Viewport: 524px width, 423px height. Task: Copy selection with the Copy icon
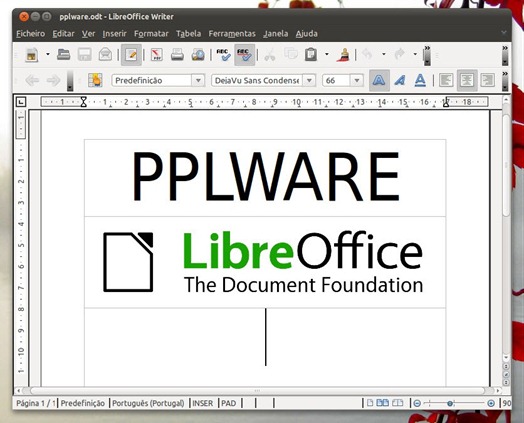pyautogui.click(x=291, y=53)
